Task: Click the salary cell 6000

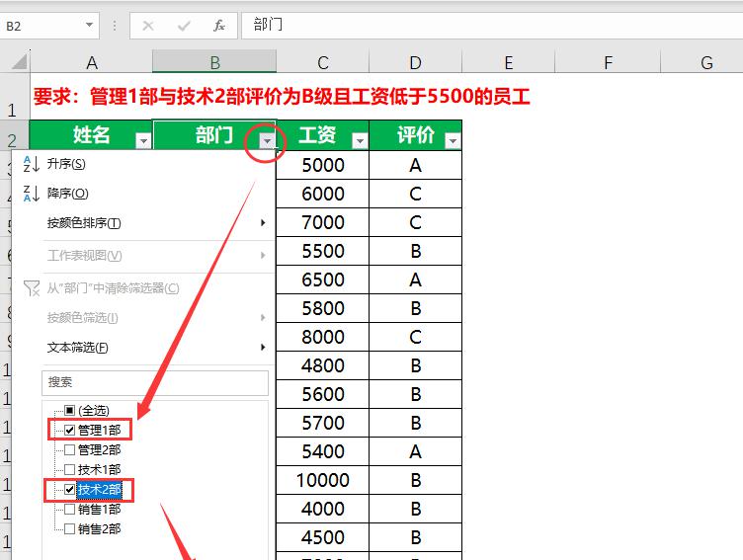Action: point(323,194)
